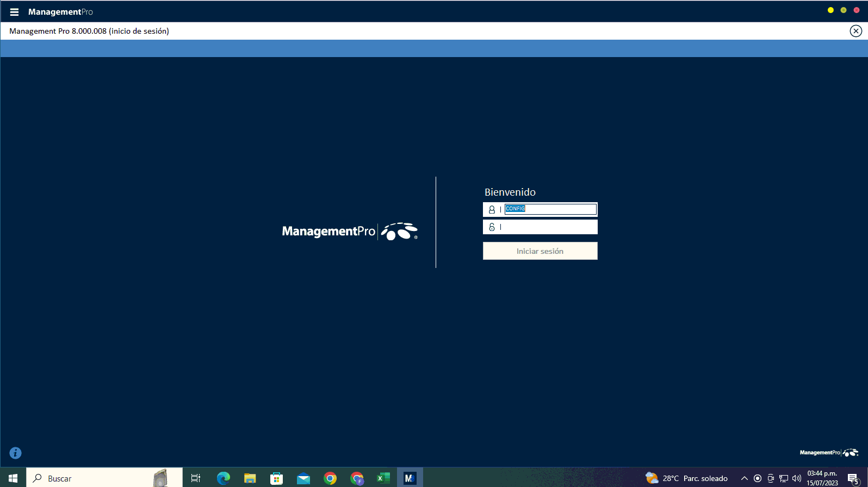The height and width of the screenshot is (487, 868).
Task: Click the yellow minimize window dot
Action: click(x=830, y=10)
